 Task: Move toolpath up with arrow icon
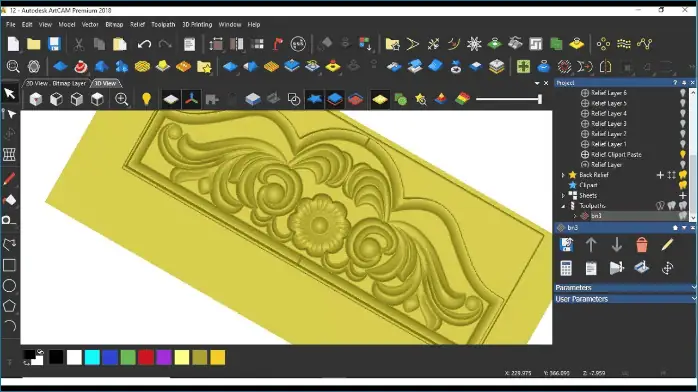click(x=591, y=245)
